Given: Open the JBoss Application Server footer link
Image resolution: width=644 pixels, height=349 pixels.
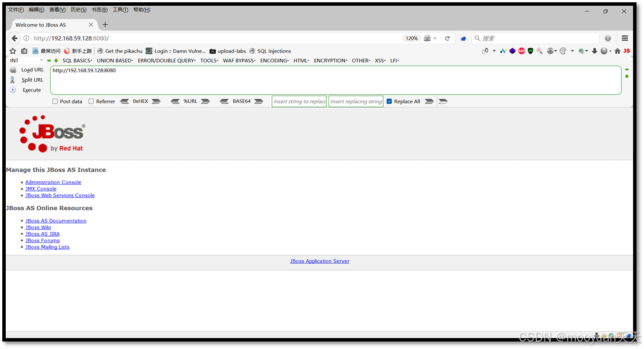Looking at the screenshot, I should [320, 261].
